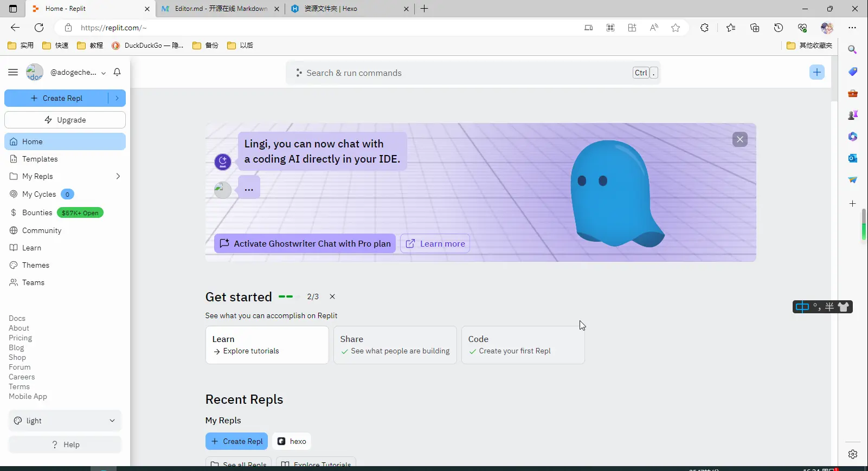Add this page to favorites star
Viewport: 868px width, 471px height.
[676, 28]
